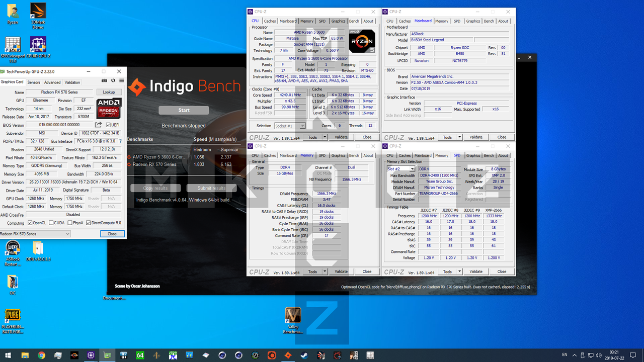Open Bench tab in the CPU-Z Mainboard window
The image size is (644, 362).
click(x=489, y=21)
